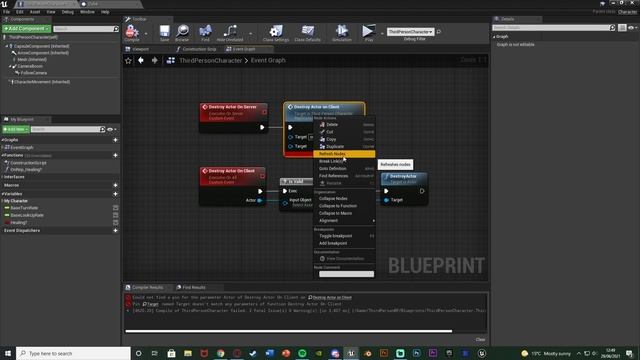Image resolution: width=640 pixels, height=360 pixels.
Task: Open the Compile options dropdown arrow
Action: click(x=146, y=33)
